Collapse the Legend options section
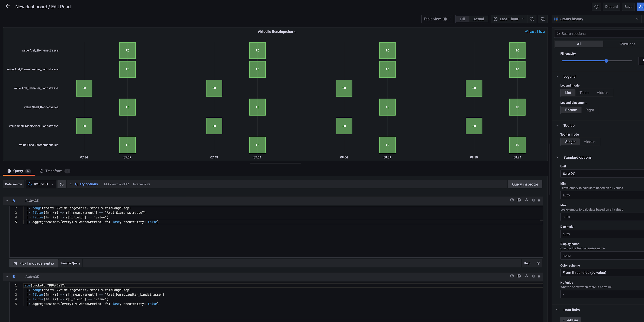Viewport: 644px width, 322px height. pyautogui.click(x=557, y=77)
